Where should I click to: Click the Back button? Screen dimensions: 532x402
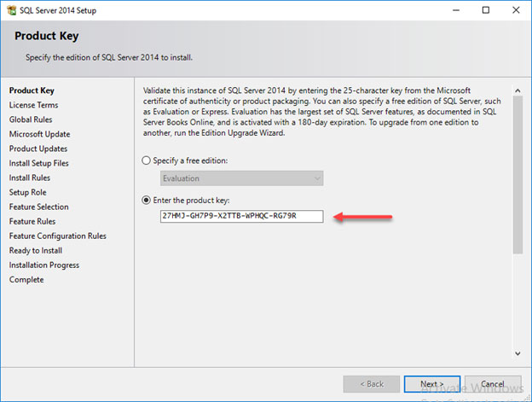tap(372, 384)
